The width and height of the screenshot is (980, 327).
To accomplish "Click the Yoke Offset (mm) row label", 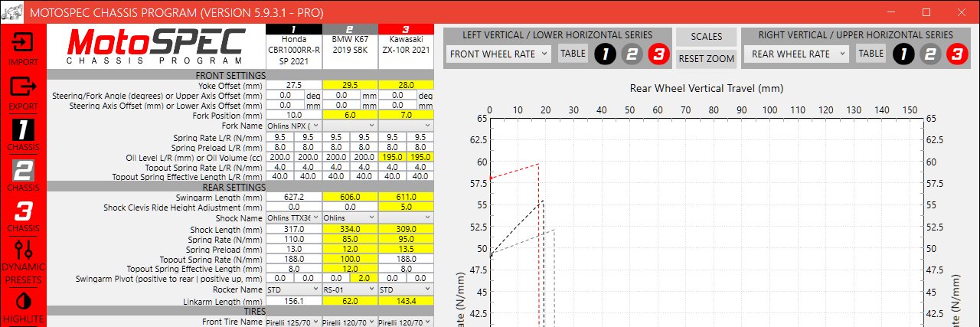I will click(x=230, y=86).
